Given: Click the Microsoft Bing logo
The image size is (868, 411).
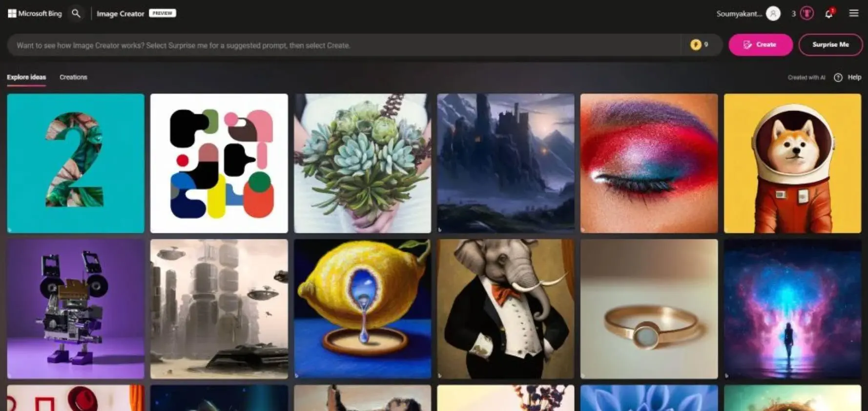Looking at the screenshot, I should click(35, 14).
